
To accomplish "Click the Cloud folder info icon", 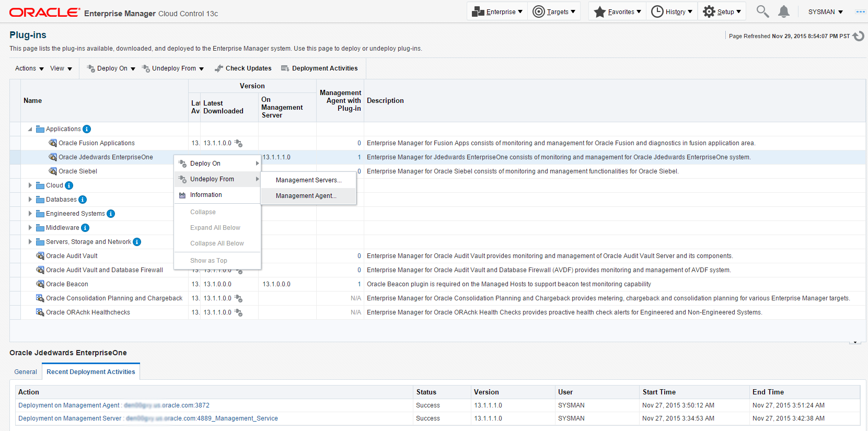I will (x=69, y=185).
